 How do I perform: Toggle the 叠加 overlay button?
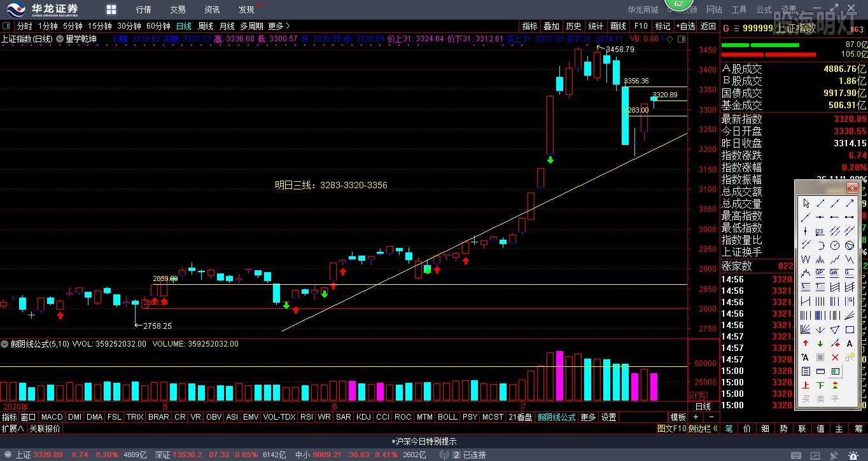tap(551, 26)
